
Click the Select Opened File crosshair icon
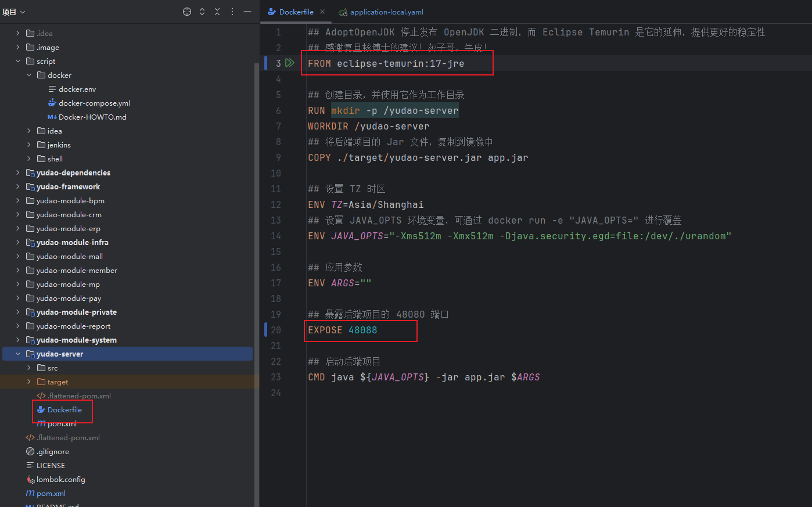pos(187,12)
